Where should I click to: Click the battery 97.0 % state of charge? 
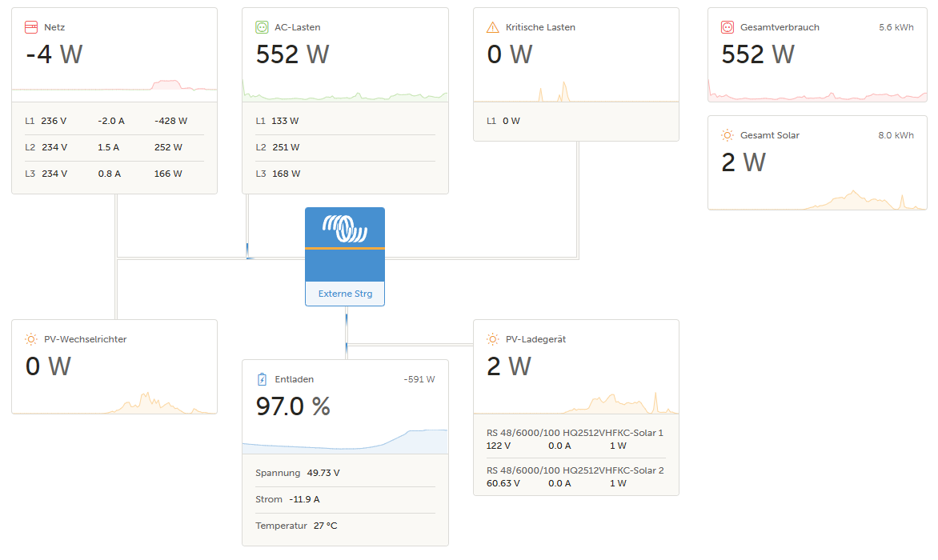[293, 406]
